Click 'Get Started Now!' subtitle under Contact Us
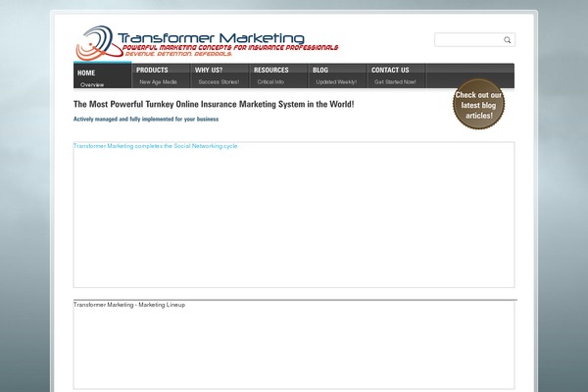588x392 pixels. tap(395, 81)
